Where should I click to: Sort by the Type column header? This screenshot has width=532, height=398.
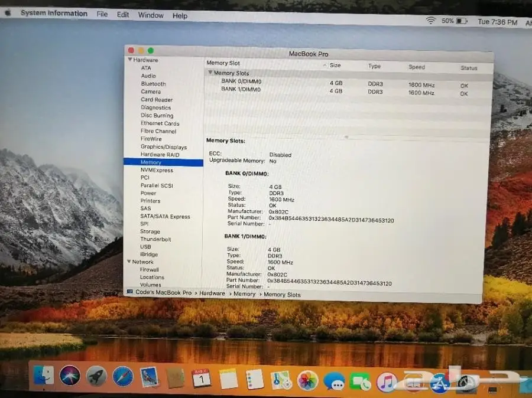click(374, 66)
